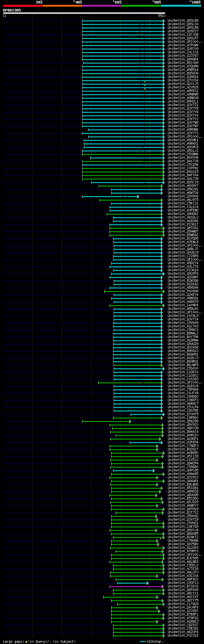Click the red 20% identity legend segment
This screenshot has height=644, width=204.
23,6
